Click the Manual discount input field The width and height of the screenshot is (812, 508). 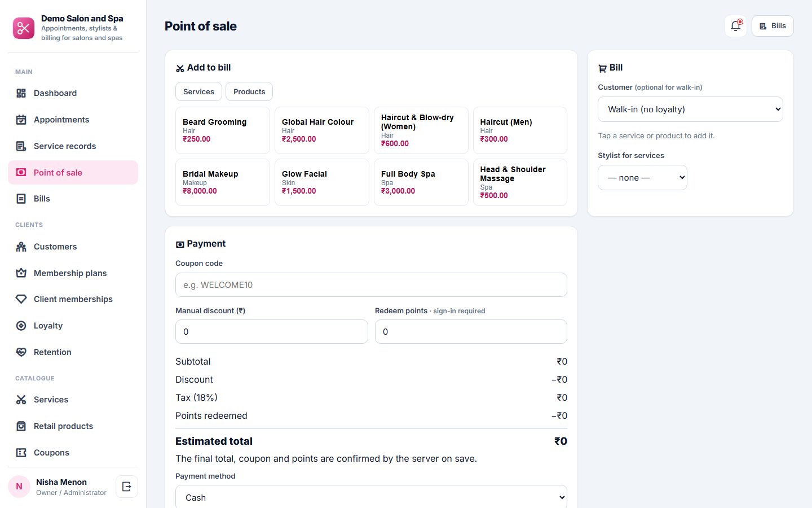coord(271,332)
